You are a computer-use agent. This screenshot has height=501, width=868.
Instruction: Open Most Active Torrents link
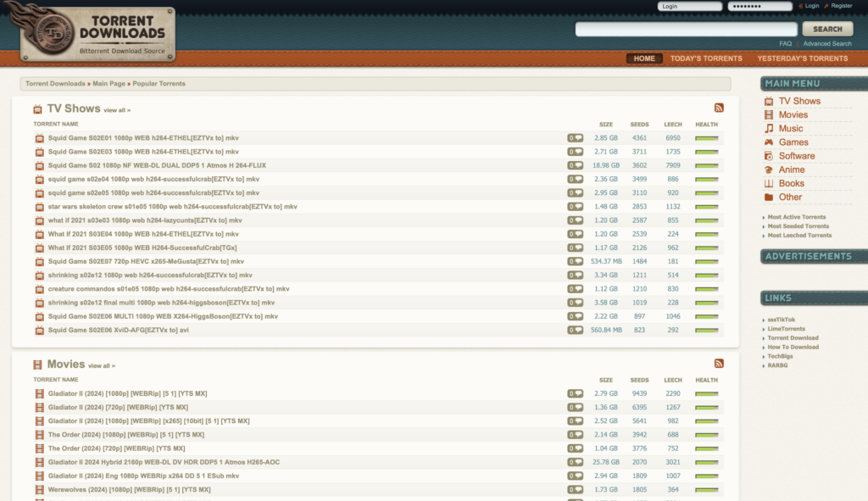click(x=796, y=217)
